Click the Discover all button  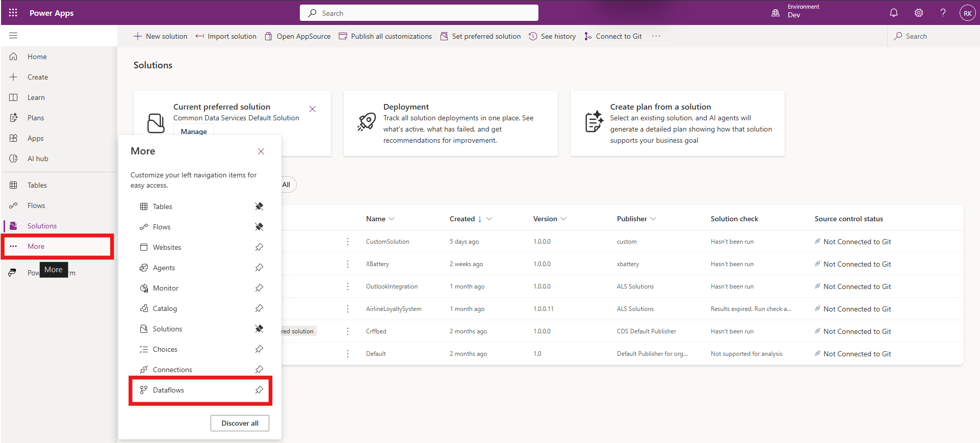(x=240, y=423)
